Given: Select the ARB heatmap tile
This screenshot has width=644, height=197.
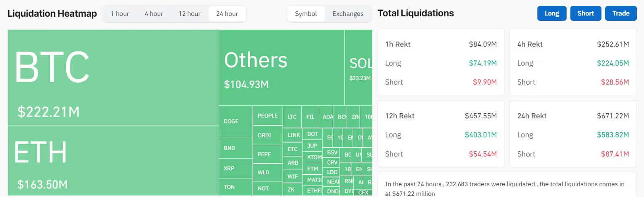Looking at the screenshot, I should point(293,163).
